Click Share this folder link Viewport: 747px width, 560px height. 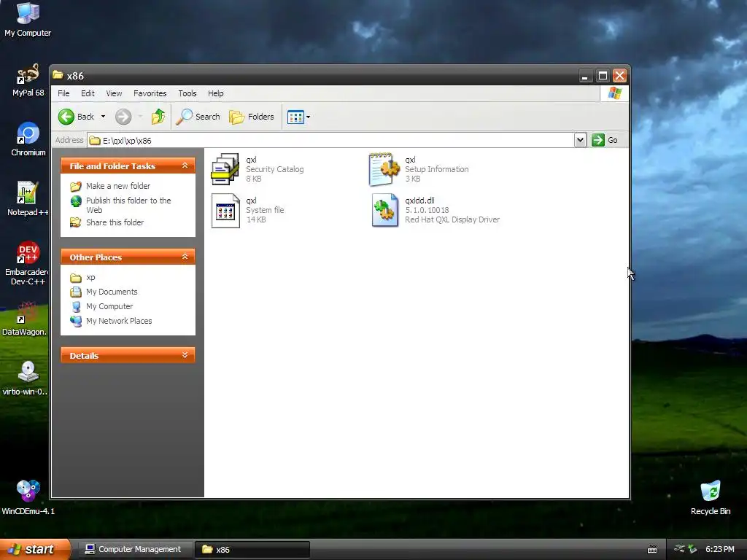pos(115,222)
